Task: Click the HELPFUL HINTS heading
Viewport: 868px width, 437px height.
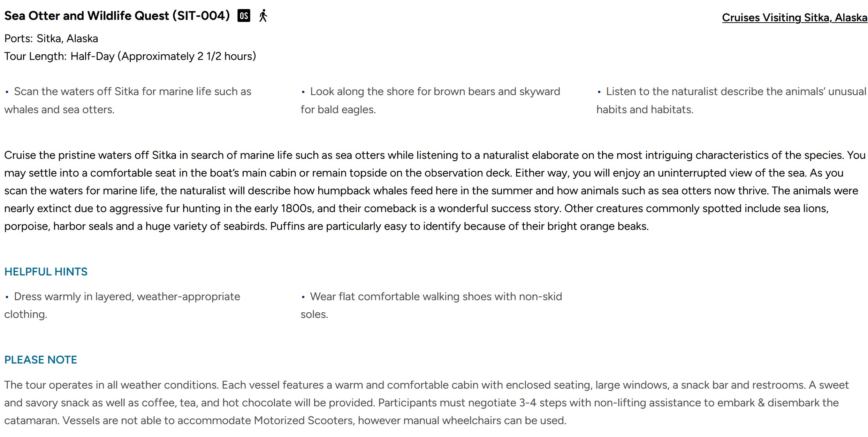Action: [46, 272]
